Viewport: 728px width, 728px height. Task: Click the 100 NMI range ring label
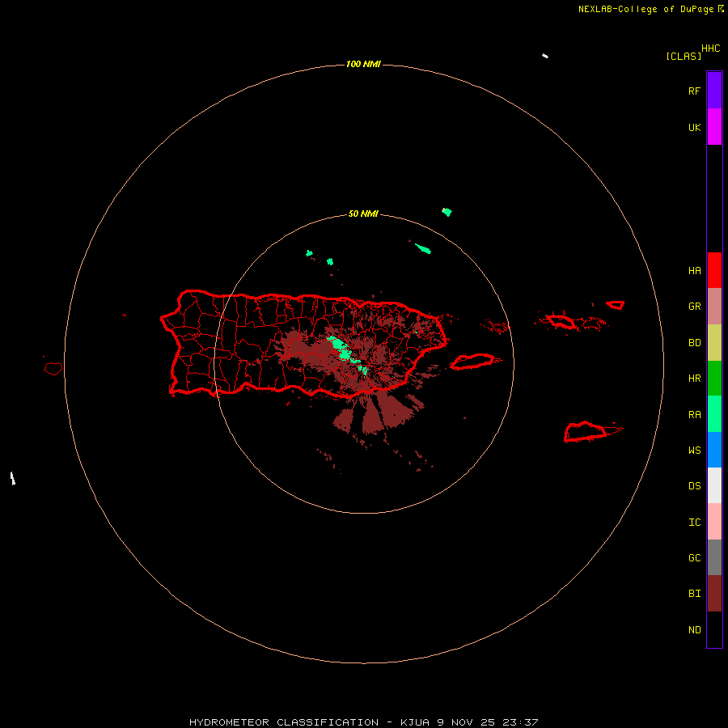(x=363, y=64)
